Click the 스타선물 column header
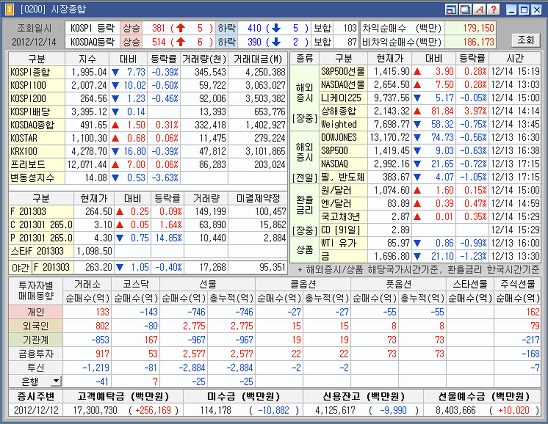This screenshot has width=548, height=424. point(470,284)
